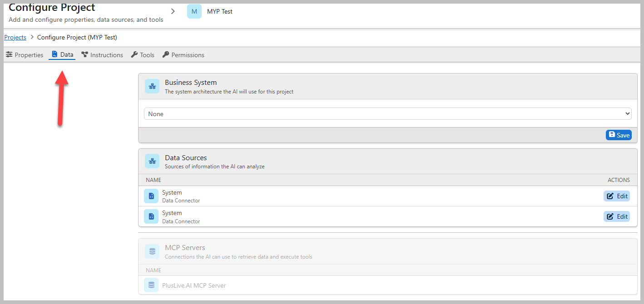Image resolution: width=644 pixels, height=304 pixels.
Task: Open the Business System None dropdown
Action: 387,114
